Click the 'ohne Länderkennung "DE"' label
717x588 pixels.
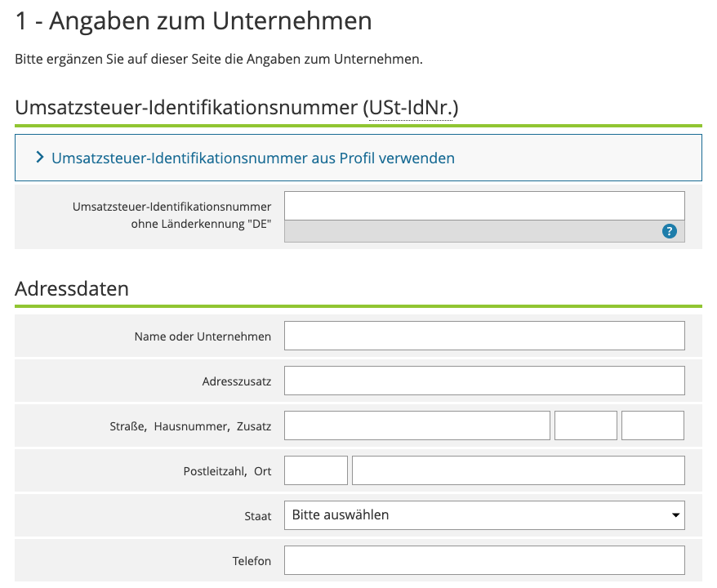pyautogui.click(x=201, y=224)
